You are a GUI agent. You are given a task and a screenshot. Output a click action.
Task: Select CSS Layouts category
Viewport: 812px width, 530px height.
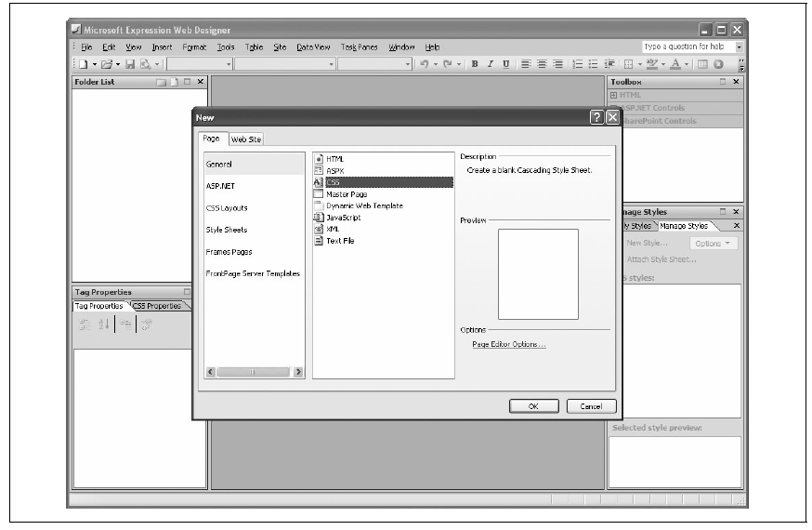tap(254, 207)
